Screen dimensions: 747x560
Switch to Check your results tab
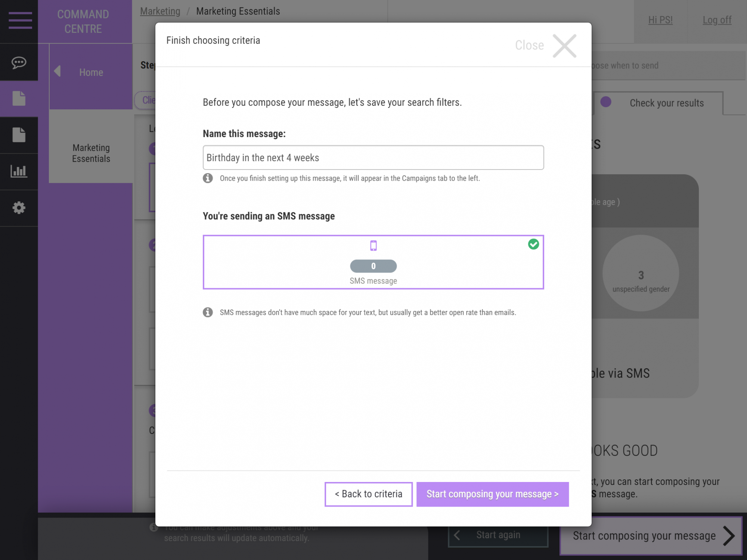(x=666, y=103)
